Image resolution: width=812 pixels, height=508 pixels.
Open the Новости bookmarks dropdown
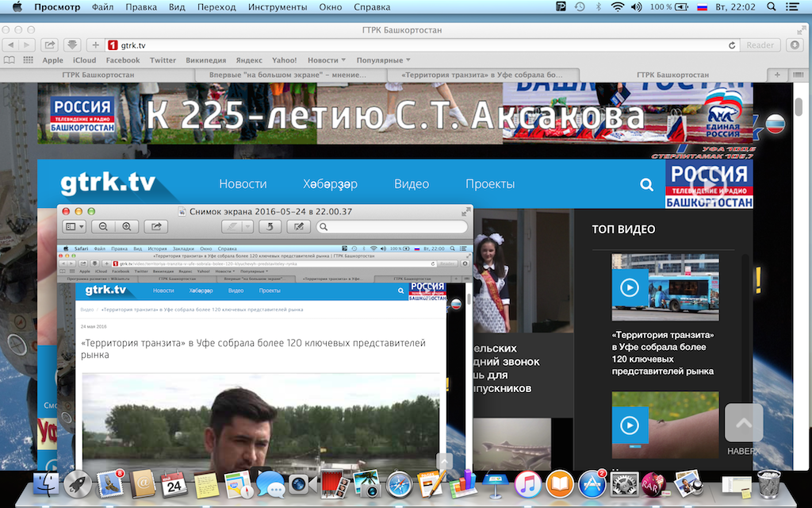pyautogui.click(x=324, y=60)
